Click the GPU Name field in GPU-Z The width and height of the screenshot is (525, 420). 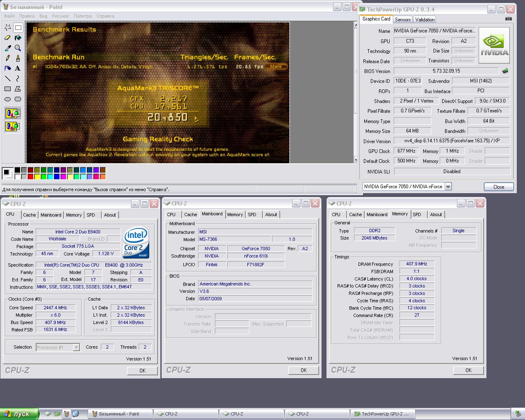pos(435,31)
